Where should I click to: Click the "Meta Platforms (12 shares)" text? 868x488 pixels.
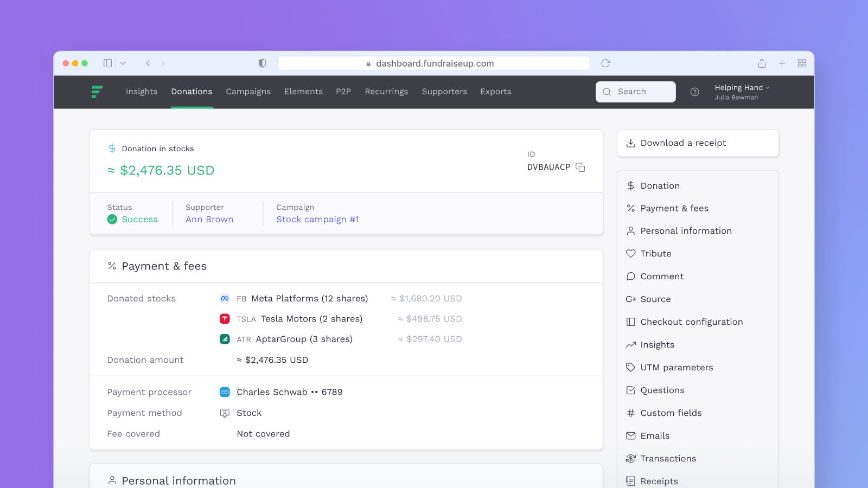coord(310,298)
